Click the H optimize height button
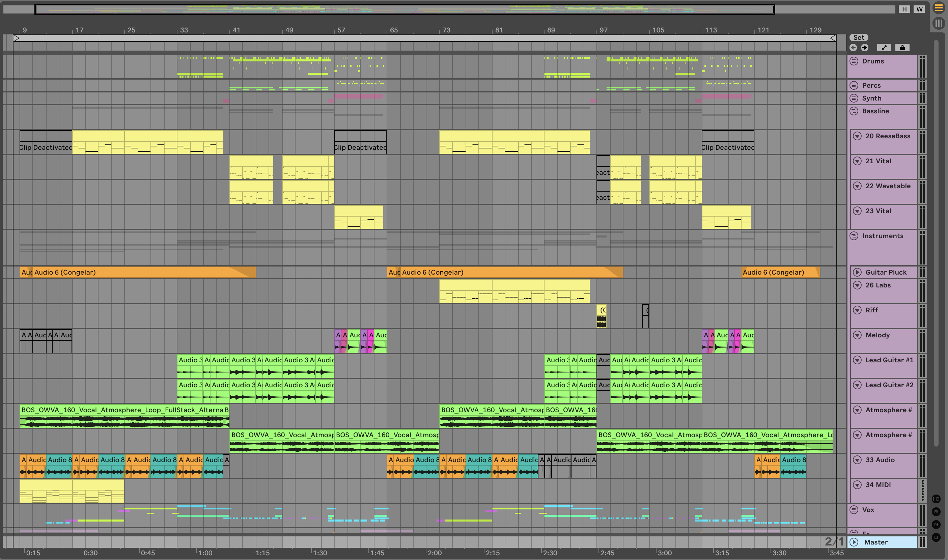This screenshot has height=560, width=948. [904, 9]
